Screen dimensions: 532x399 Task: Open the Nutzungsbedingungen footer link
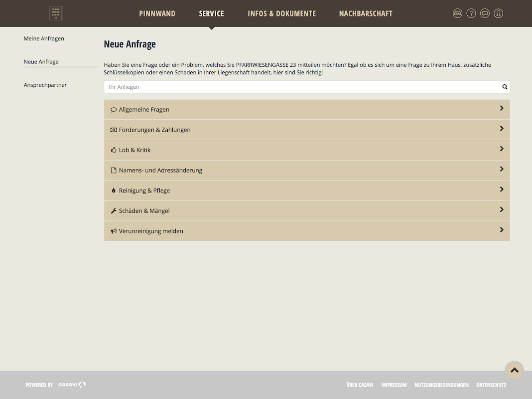pos(441,385)
